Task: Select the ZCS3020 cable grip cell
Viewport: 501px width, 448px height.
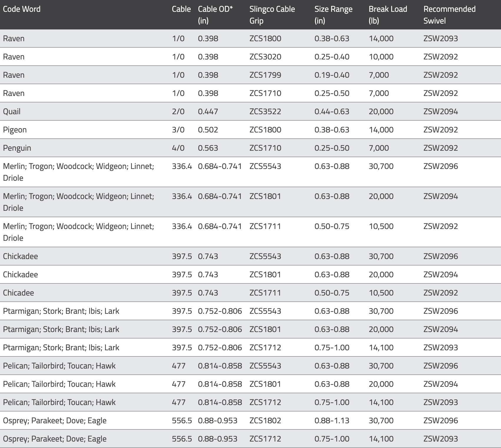Action: [265, 57]
